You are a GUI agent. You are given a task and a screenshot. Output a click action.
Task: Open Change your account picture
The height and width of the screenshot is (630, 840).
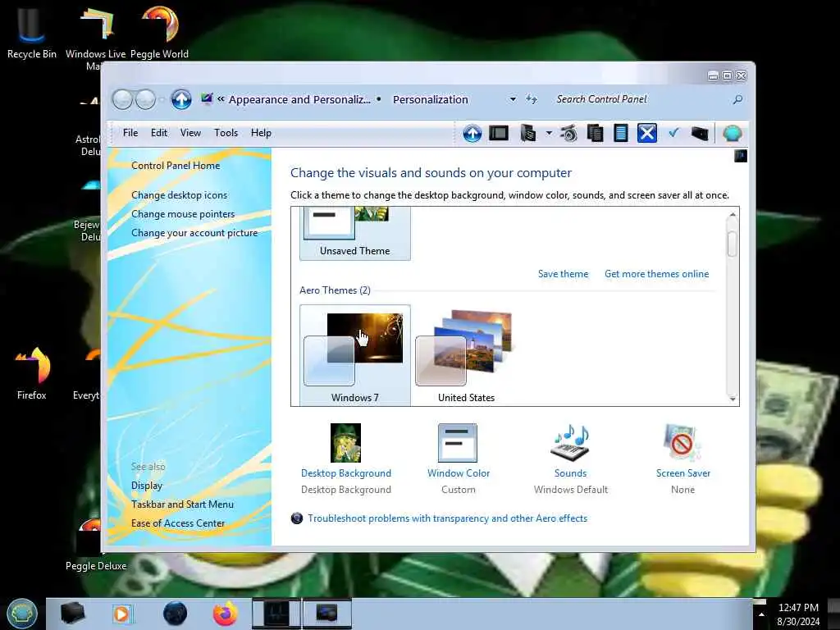tap(194, 233)
